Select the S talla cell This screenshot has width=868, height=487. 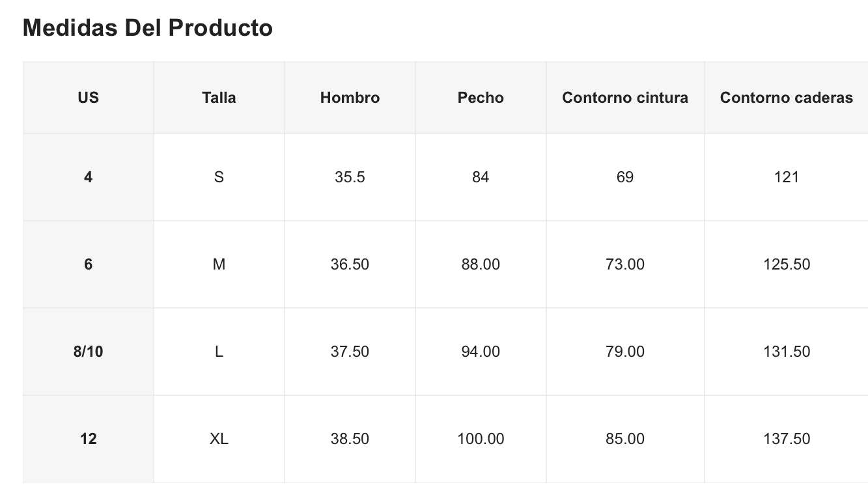pyautogui.click(x=219, y=177)
